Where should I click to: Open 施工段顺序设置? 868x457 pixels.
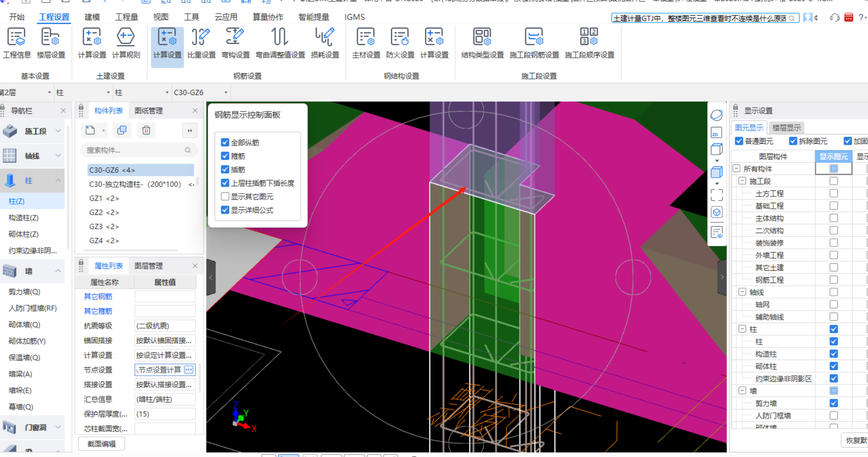point(589,43)
